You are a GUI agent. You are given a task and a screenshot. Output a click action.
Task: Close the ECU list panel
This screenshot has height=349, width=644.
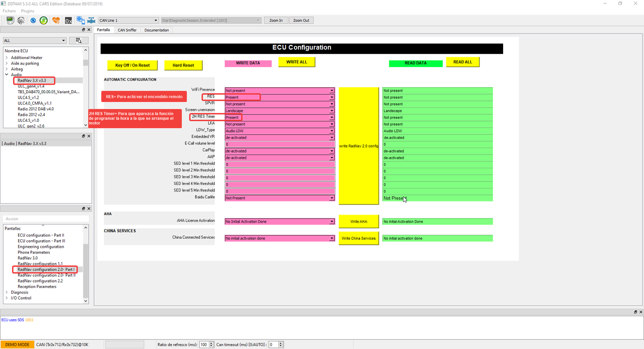tap(89, 30)
